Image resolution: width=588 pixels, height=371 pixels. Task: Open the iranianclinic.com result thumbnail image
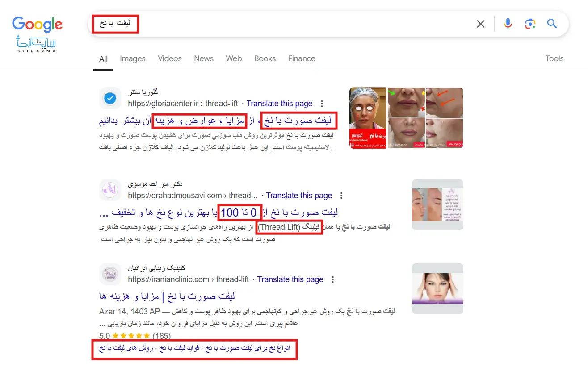pos(437,288)
